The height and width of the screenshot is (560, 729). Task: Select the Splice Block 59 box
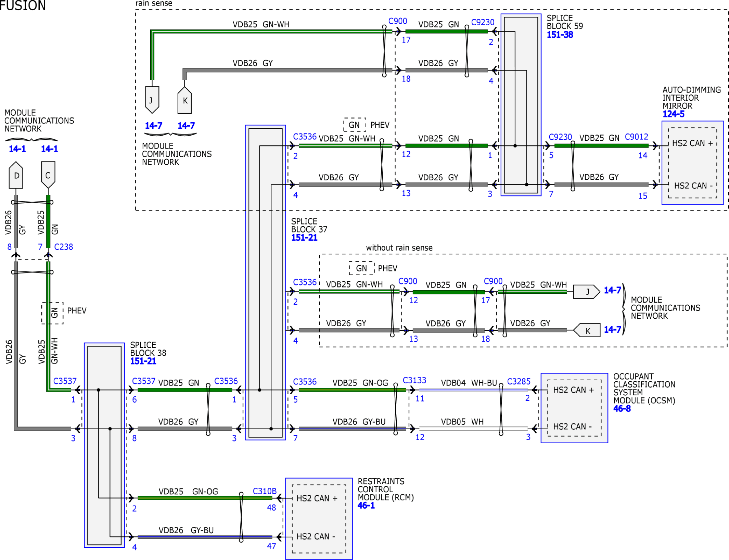521,105
